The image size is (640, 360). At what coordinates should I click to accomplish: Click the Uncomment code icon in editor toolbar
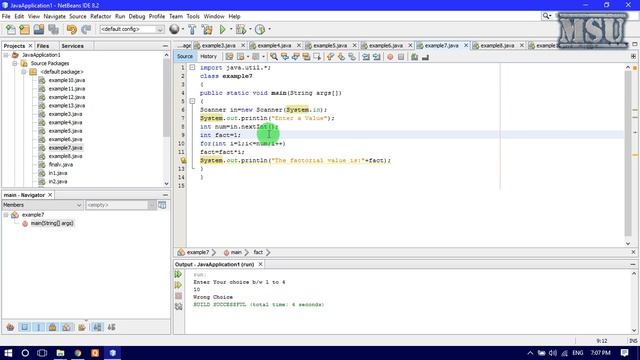(x=425, y=57)
